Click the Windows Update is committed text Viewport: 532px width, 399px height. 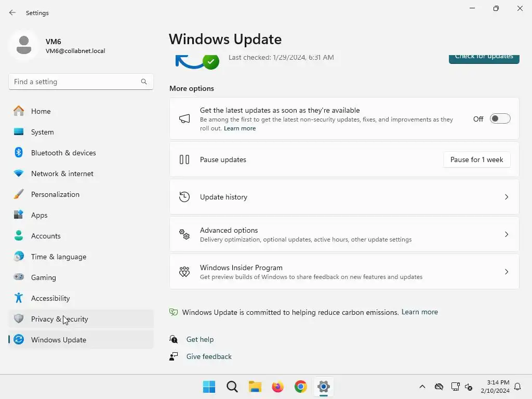[290, 312]
